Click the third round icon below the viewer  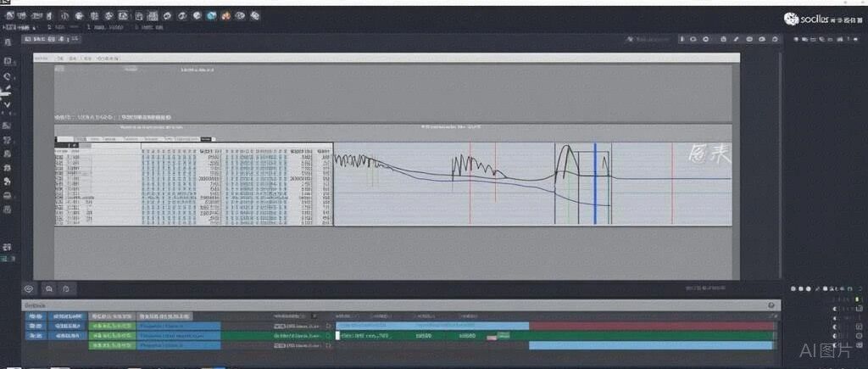pyautogui.click(x=66, y=289)
